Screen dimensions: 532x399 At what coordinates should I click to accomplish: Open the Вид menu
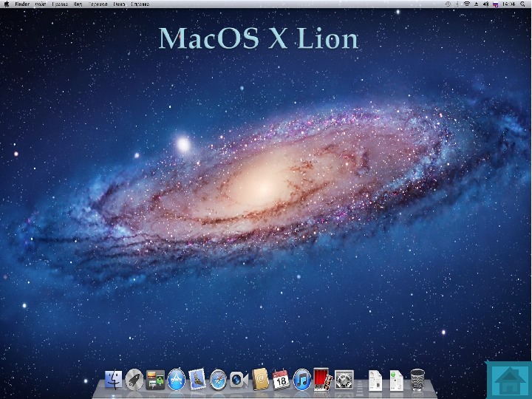(78, 4)
